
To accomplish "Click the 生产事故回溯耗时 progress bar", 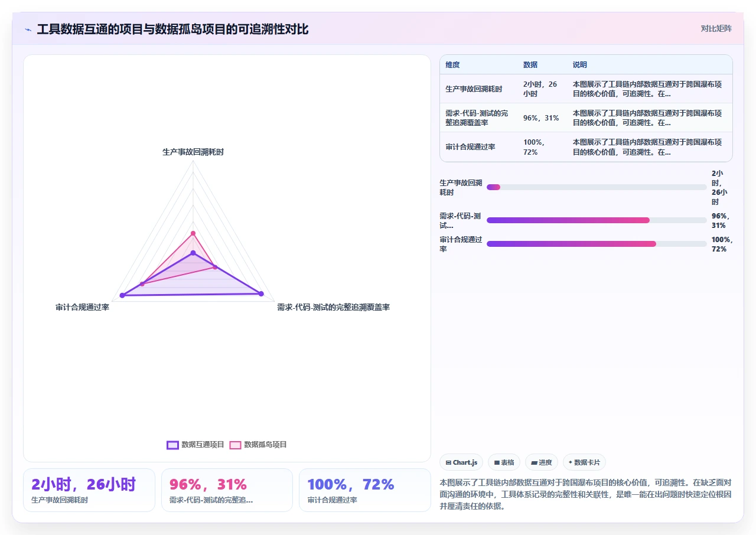I will (x=597, y=187).
